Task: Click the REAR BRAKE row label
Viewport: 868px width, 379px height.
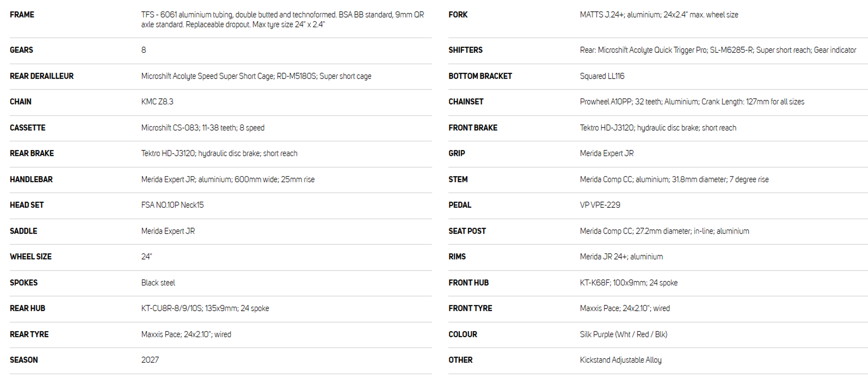Action: point(32,153)
